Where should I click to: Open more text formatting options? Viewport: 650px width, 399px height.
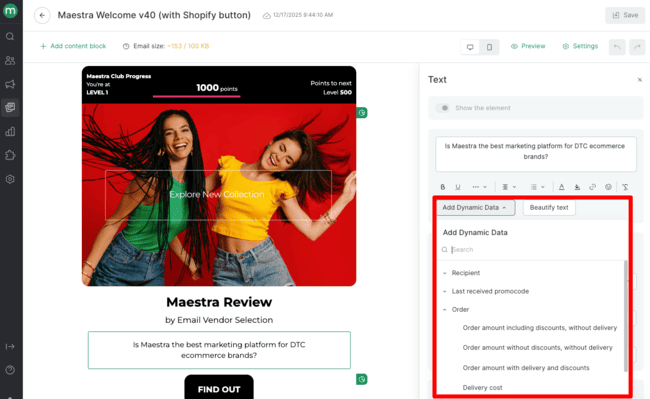479,187
